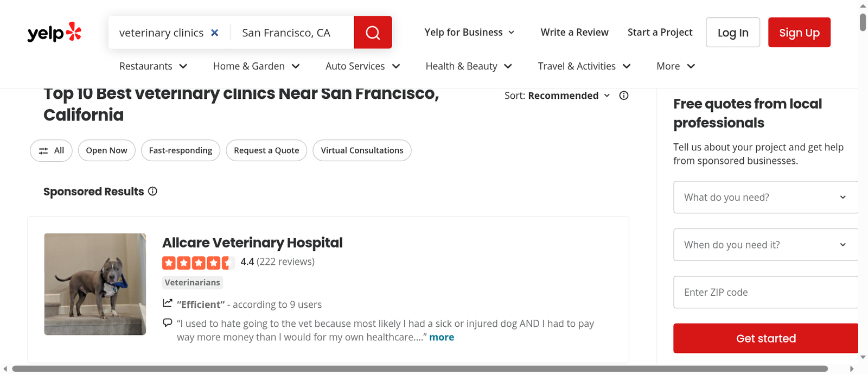
Task: Open the When do you need it dropdown
Action: pos(765,245)
